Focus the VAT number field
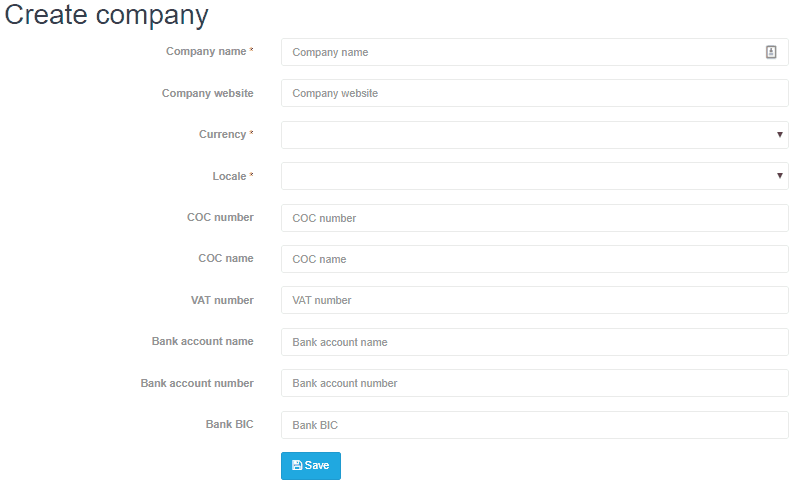Image resolution: width=807 pixels, height=495 pixels. pyautogui.click(x=534, y=300)
